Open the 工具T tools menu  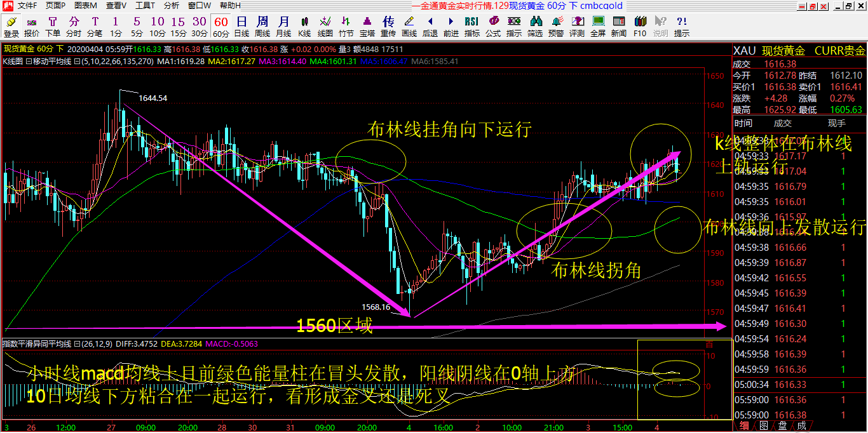pos(146,6)
